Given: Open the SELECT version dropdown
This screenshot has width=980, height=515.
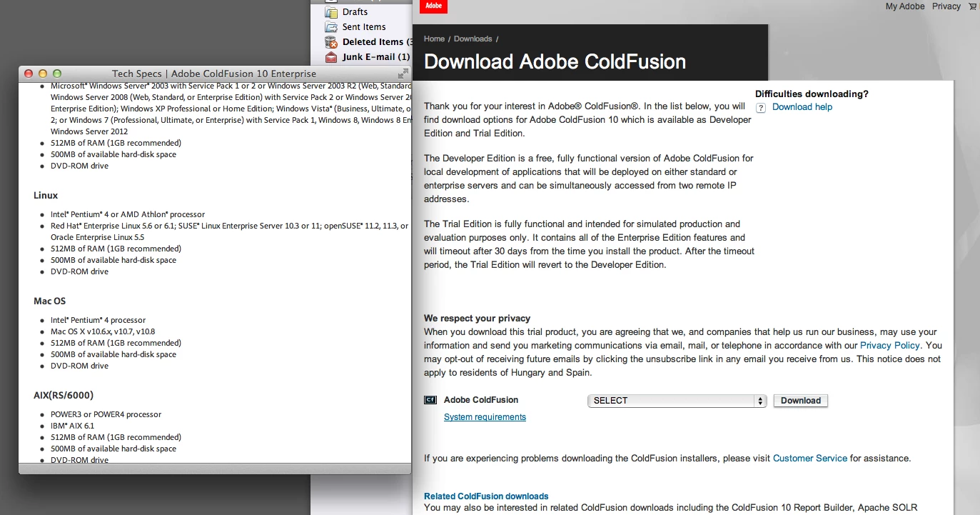Looking at the screenshot, I should pos(677,401).
